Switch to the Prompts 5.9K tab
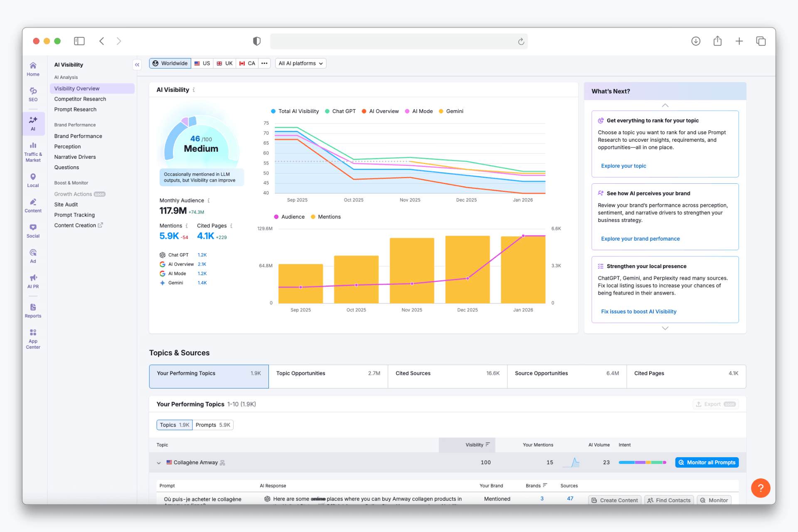This screenshot has width=798, height=532. point(213,425)
